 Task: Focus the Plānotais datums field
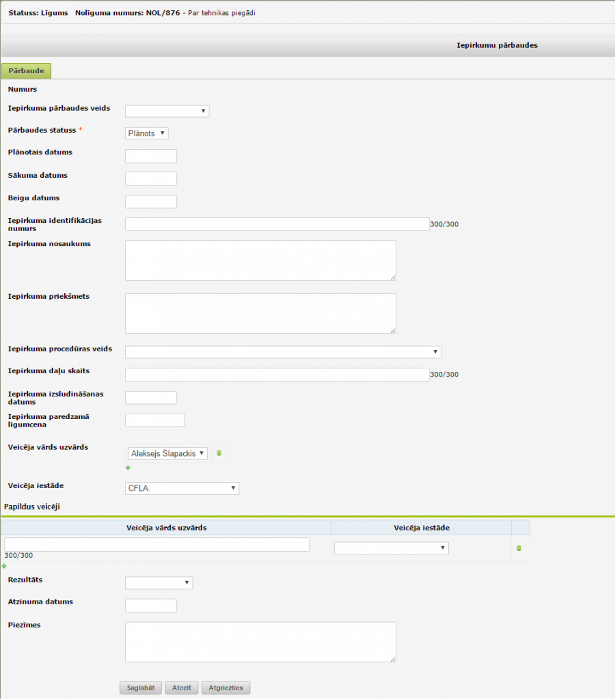pos(151,156)
